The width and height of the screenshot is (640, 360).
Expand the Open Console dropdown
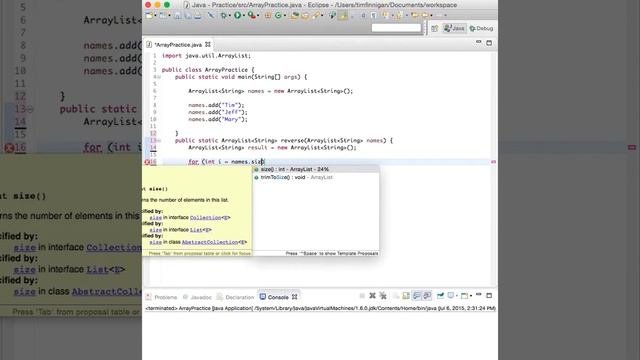471,296
